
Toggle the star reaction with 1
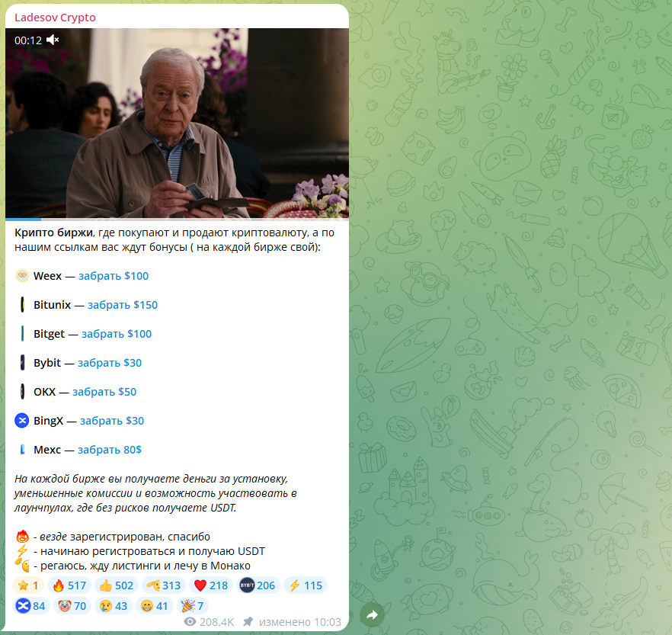(28, 585)
